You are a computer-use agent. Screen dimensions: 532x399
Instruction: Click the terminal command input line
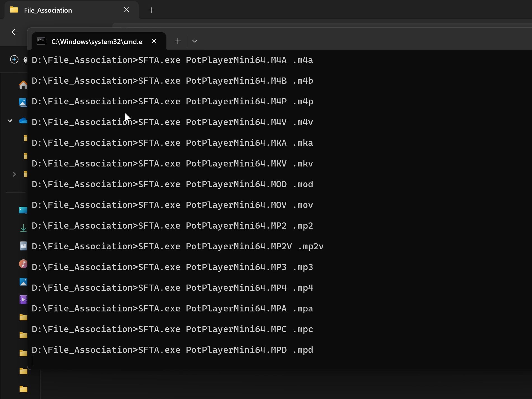[112, 361]
